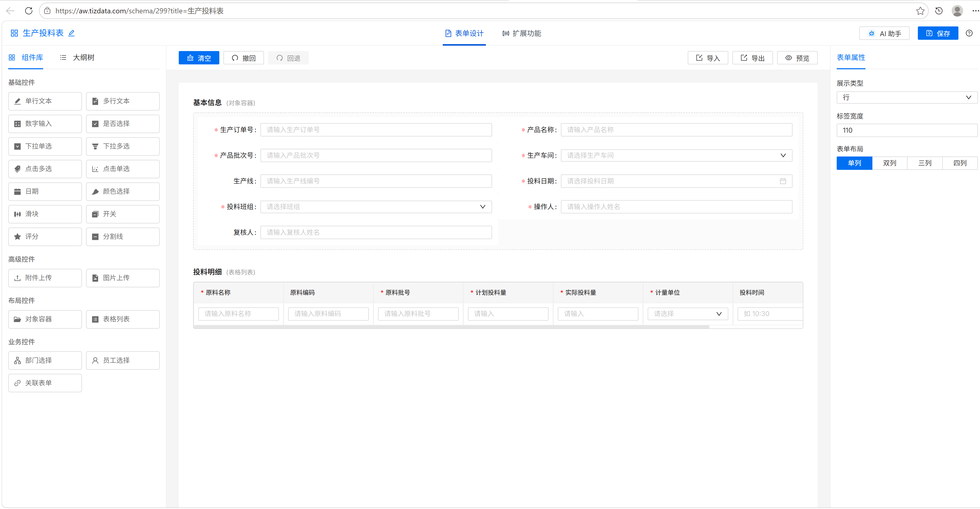
Task: Open the 展示类型 dropdown
Action: [x=907, y=98]
